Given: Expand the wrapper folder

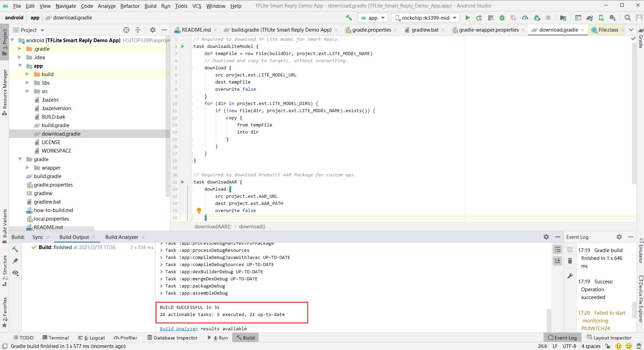Looking at the screenshot, I should (x=27, y=168).
